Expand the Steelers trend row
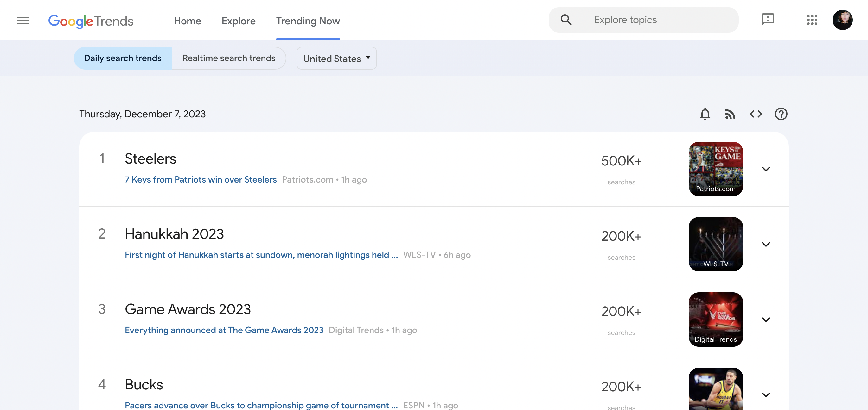The image size is (868, 410). point(766,169)
